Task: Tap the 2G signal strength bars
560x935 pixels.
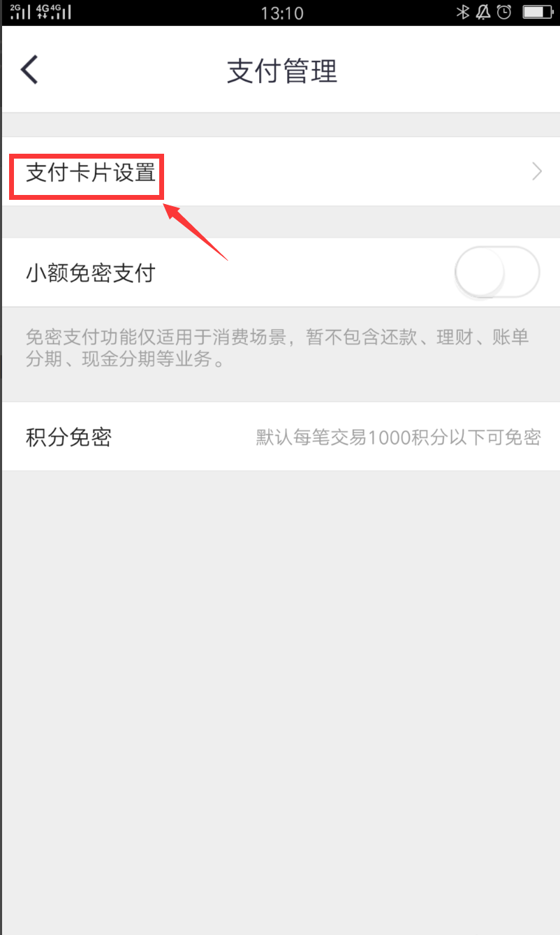Action: click(x=21, y=12)
